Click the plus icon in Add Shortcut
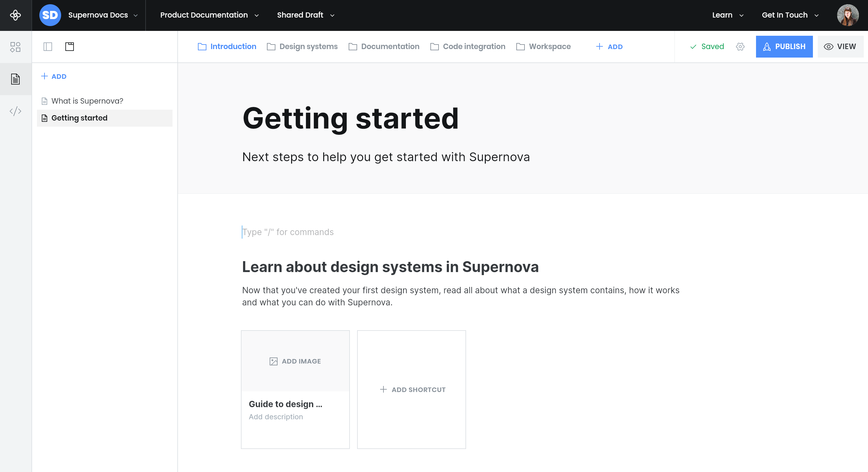This screenshot has width=868, height=472. click(383, 389)
